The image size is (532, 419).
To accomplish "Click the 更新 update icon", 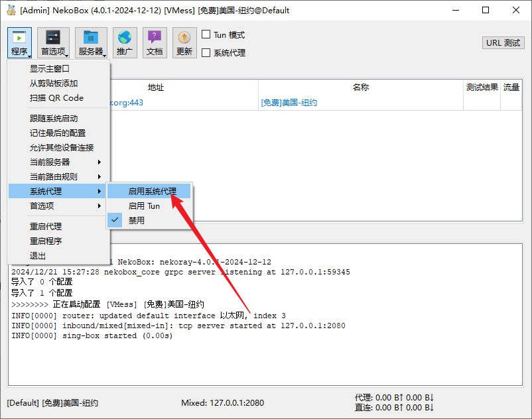I will [184, 42].
